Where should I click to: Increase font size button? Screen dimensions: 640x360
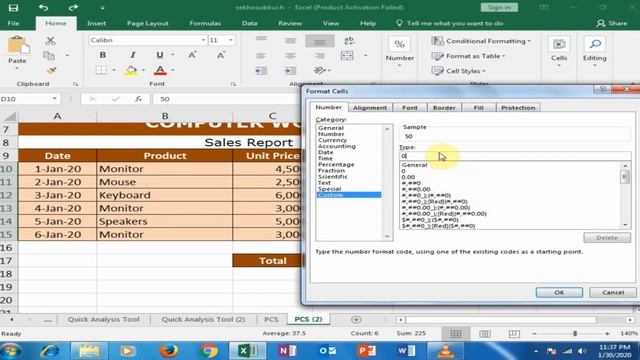tap(192, 55)
